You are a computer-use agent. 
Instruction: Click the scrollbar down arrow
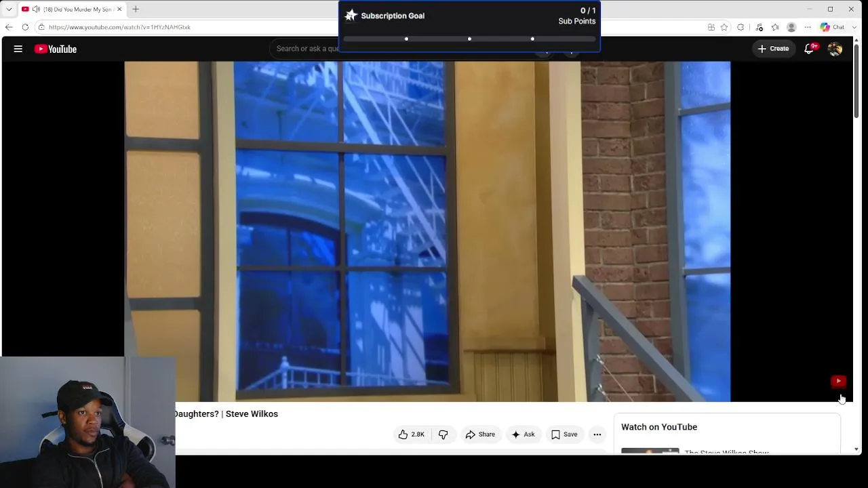pyautogui.click(x=856, y=449)
